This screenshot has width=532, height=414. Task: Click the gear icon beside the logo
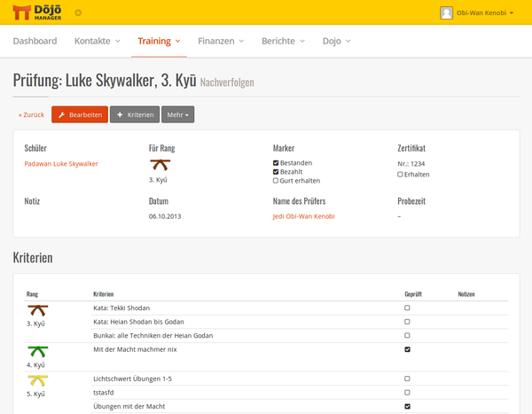point(78,13)
